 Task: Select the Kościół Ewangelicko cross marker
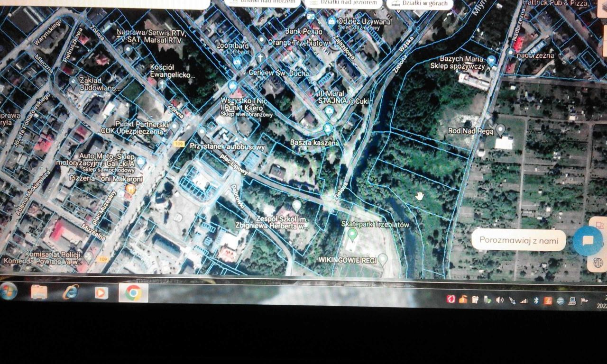tap(162, 84)
